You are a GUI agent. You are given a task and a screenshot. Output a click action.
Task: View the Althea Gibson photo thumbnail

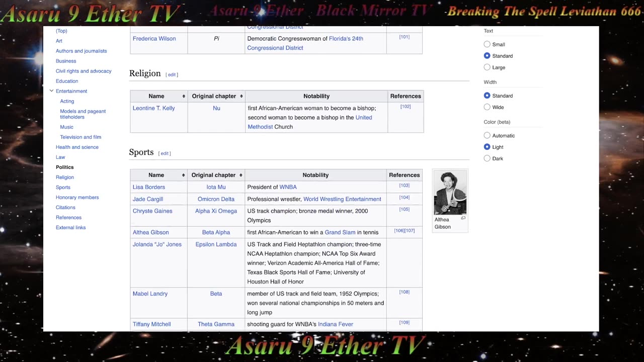click(450, 193)
